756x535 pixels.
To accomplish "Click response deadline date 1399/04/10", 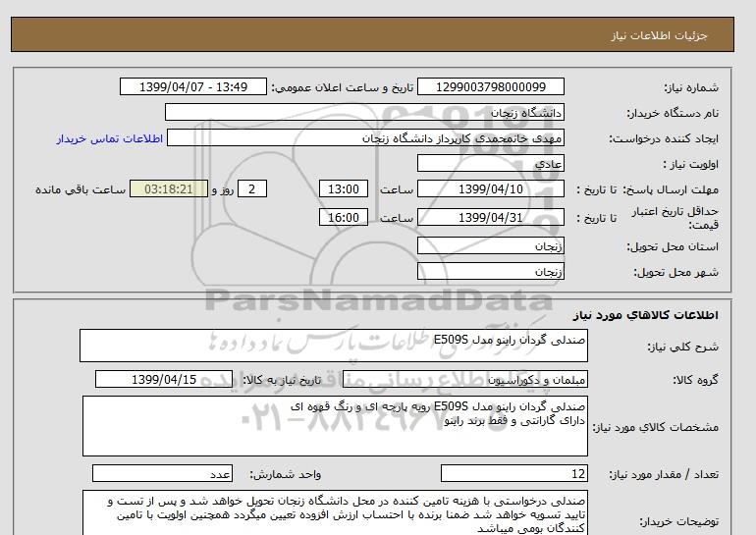I will point(490,189).
